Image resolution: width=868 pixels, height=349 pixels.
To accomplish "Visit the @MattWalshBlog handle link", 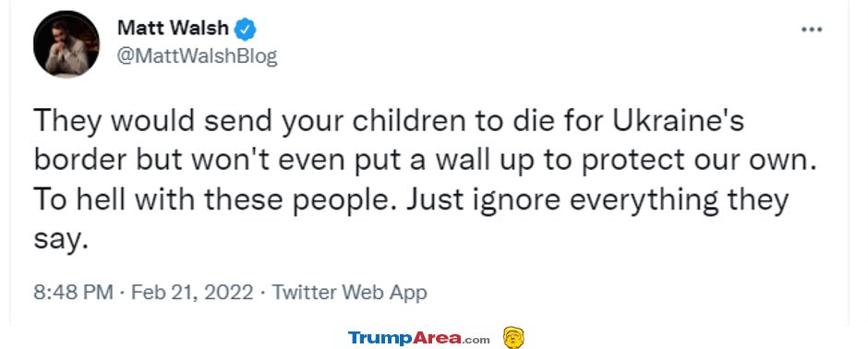I will click(x=197, y=56).
